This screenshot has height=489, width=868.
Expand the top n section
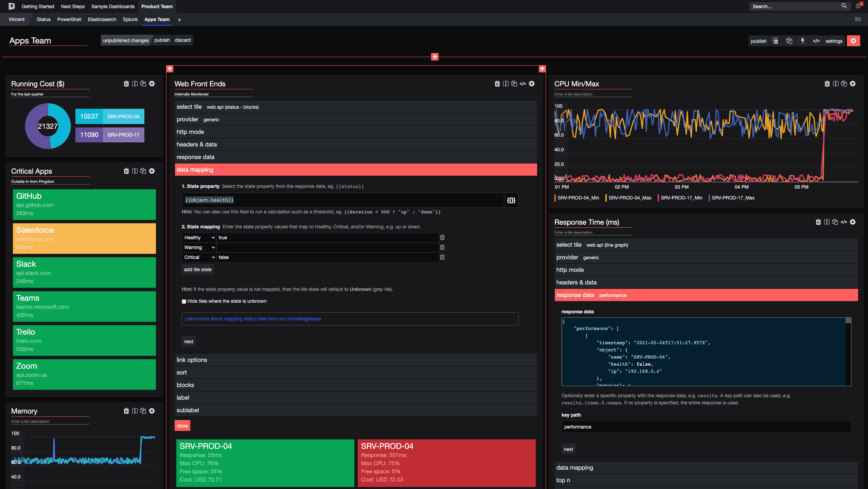click(x=706, y=480)
